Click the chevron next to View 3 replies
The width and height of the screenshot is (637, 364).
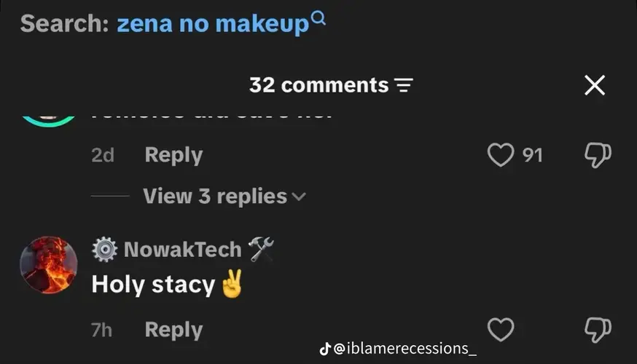(x=299, y=197)
